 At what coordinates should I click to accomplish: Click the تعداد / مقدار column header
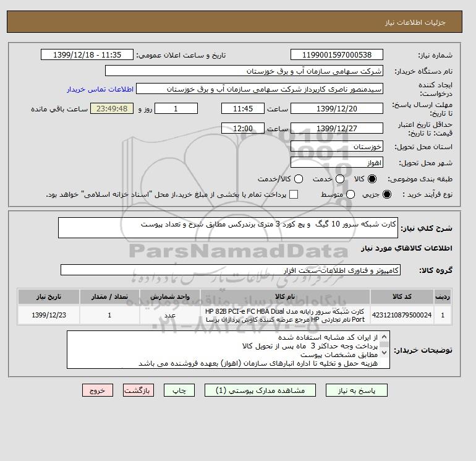[x=109, y=296]
